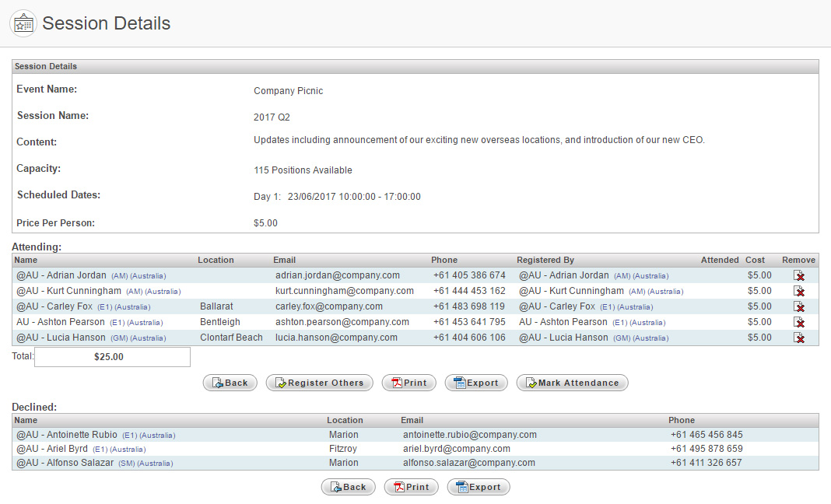Click Ariel Byrd's email address
This screenshot has width=831, height=504.
(x=457, y=449)
